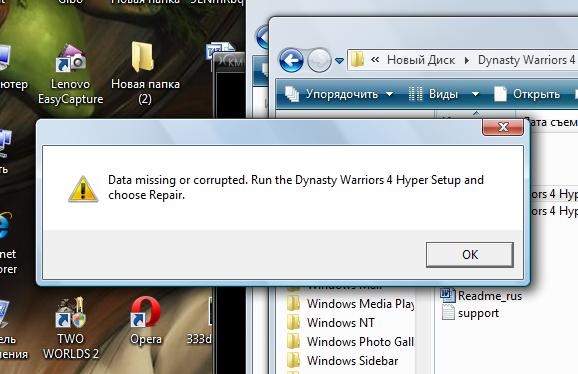578x374 pixels.
Task: Open the TWO WORLDS 2 desktop shortcut
Action: [71, 329]
